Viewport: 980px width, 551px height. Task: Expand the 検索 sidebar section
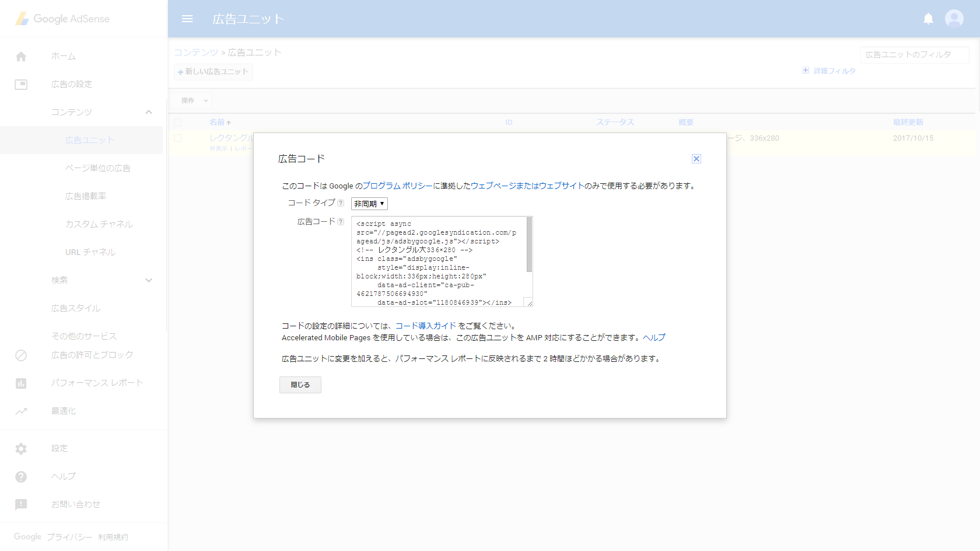[x=149, y=280]
